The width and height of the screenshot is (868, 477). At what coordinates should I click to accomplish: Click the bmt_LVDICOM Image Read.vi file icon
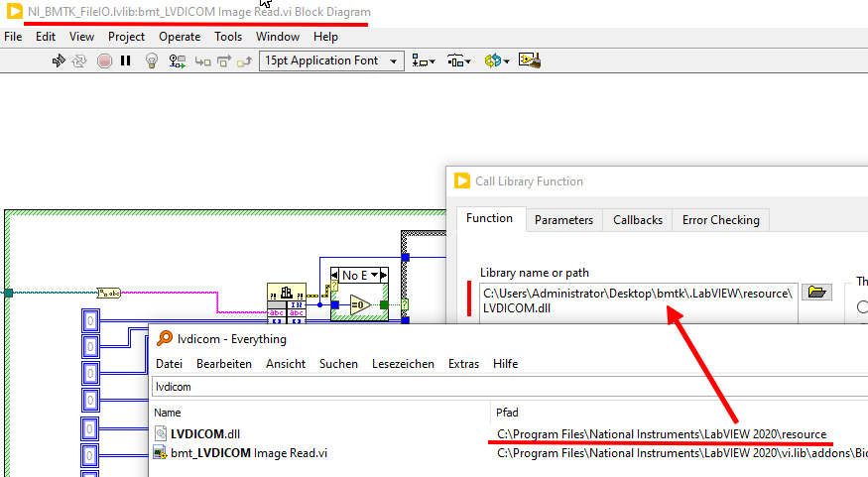(x=160, y=453)
